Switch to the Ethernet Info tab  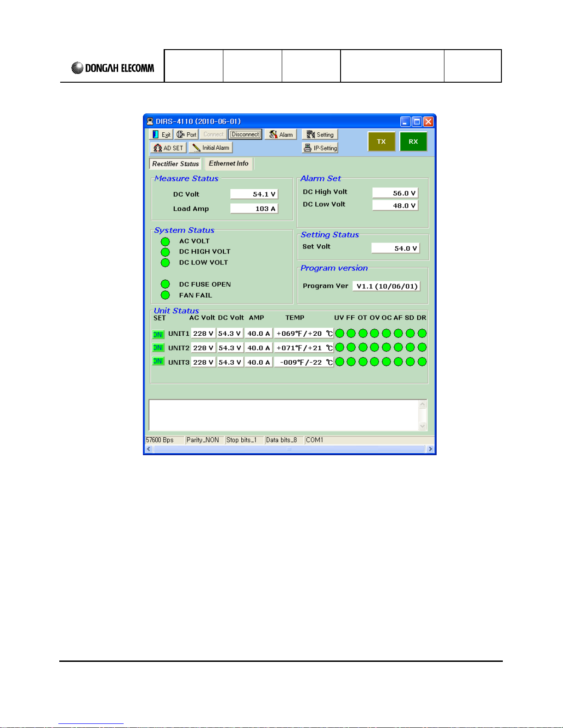[228, 164]
